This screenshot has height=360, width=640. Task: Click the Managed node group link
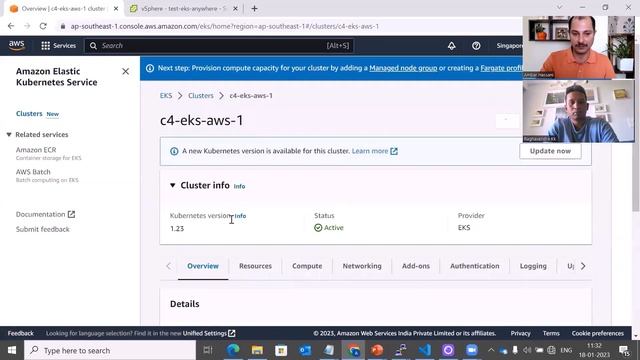point(403,68)
